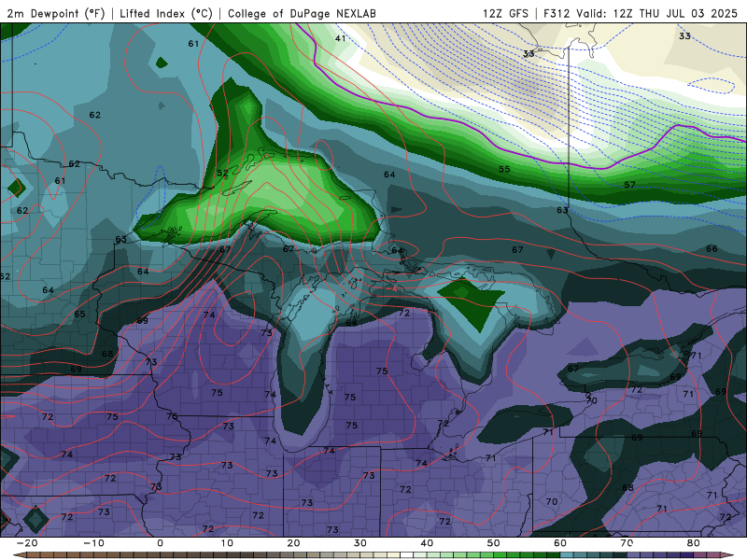Select the 57 dewpoint value in the green band
The image size is (747, 560).
(629, 184)
